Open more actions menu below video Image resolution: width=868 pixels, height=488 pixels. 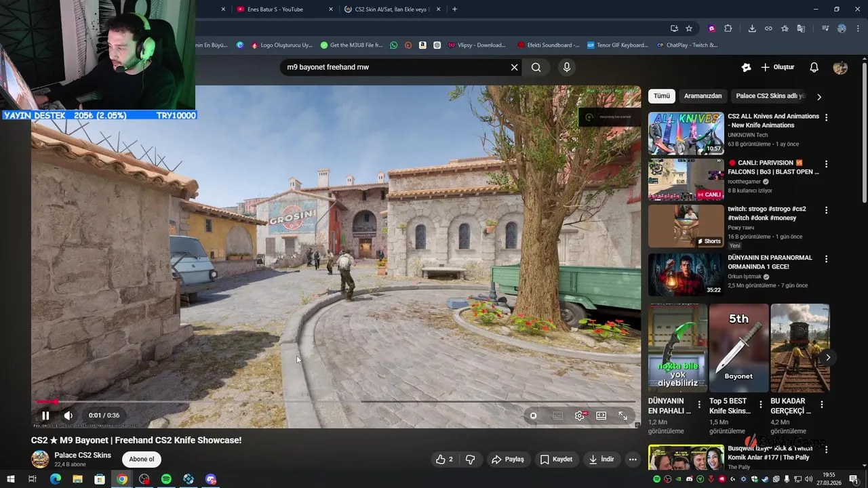(633, 460)
